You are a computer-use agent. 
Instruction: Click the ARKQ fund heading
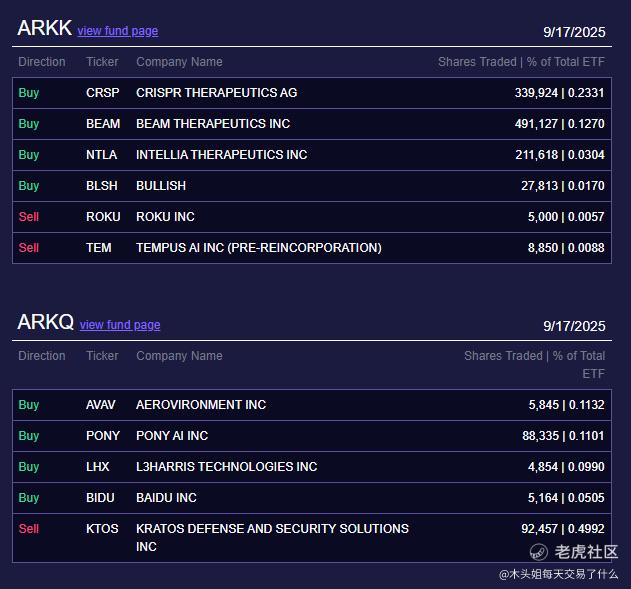pyautogui.click(x=45, y=322)
